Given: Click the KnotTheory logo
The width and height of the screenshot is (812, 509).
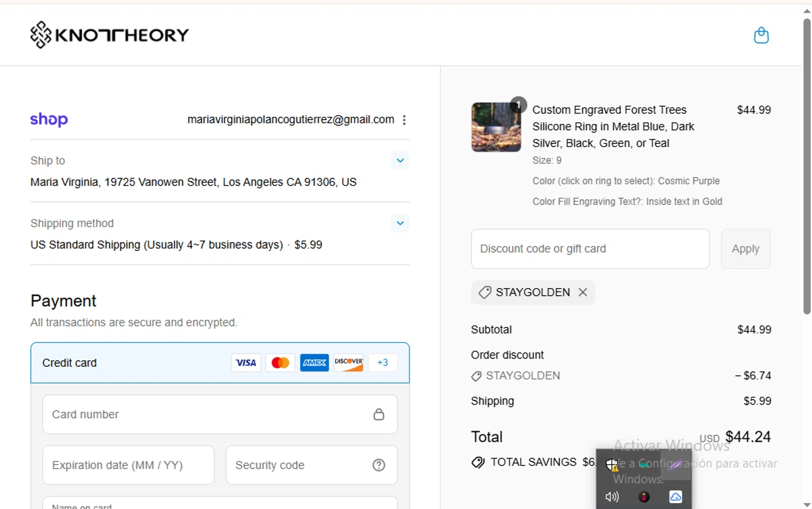Looking at the screenshot, I should (109, 35).
